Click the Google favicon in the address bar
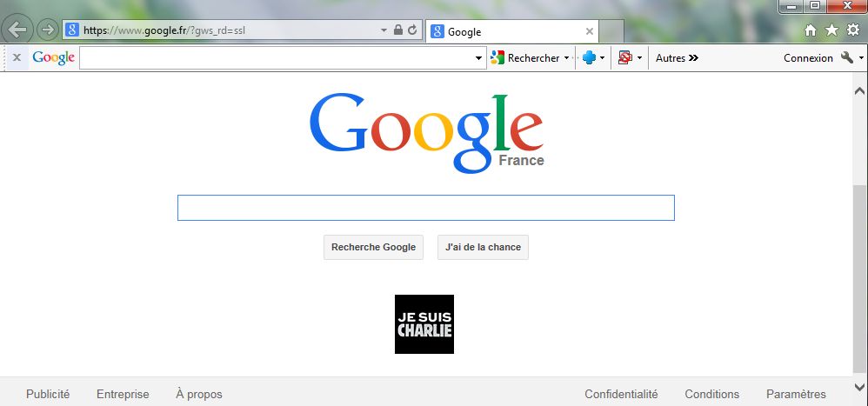Viewport: 868px width, 406px height. click(72, 30)
